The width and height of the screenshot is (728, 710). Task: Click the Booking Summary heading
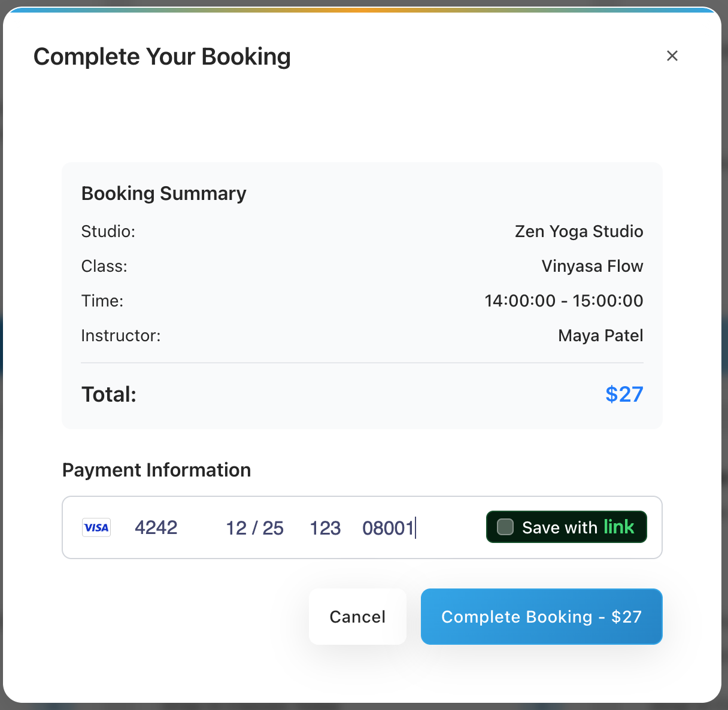163,193
